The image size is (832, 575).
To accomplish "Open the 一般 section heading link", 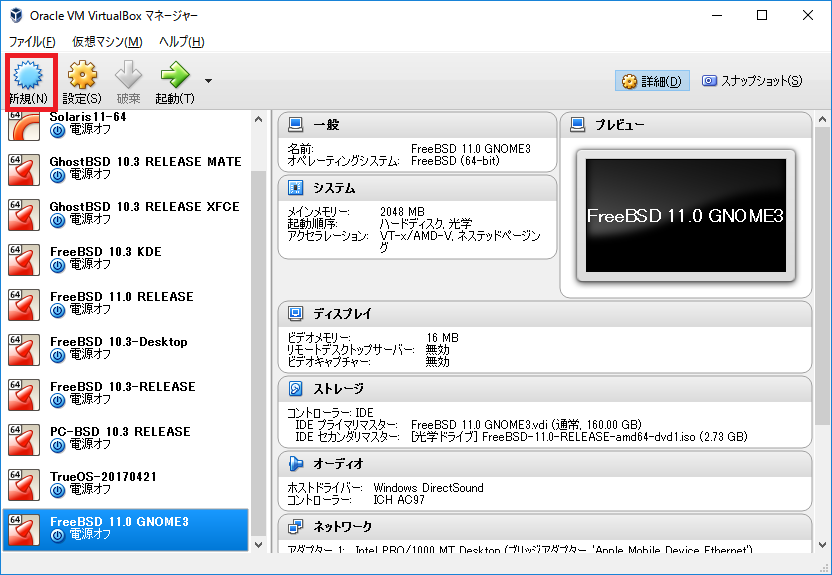I will pyautogui.click(x=326, y=125).
